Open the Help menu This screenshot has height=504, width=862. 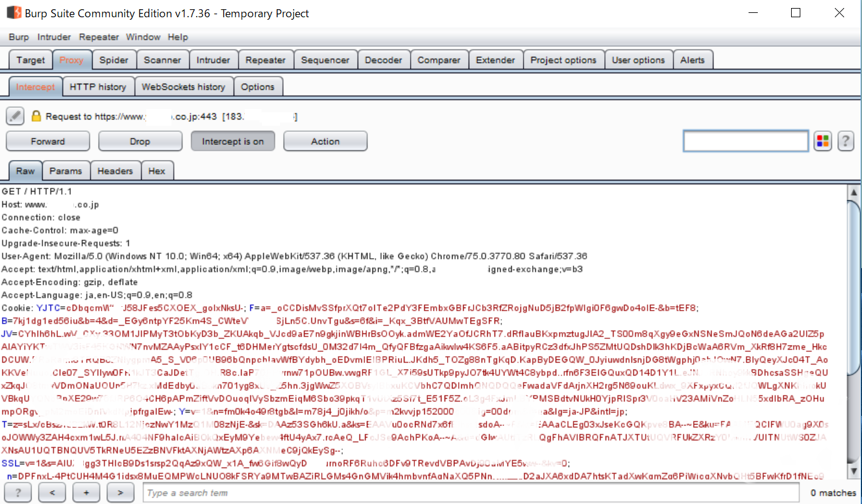(x=178, y=37)
